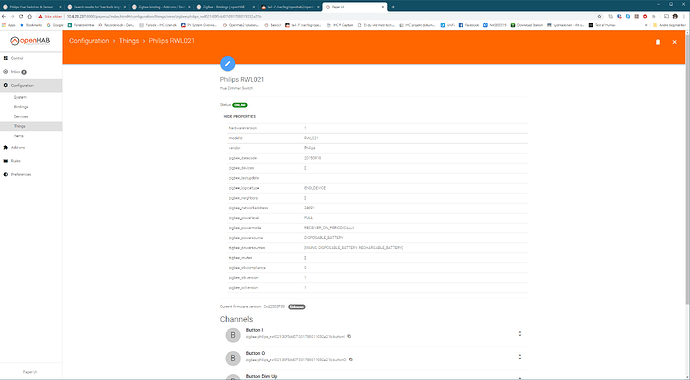Click the browser Forward arrow

pyautogui.click(x=12, y=16)
